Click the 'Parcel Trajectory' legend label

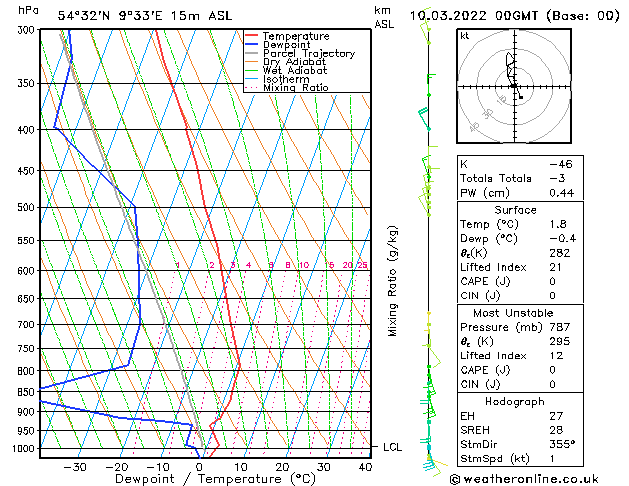pos(309,53)
